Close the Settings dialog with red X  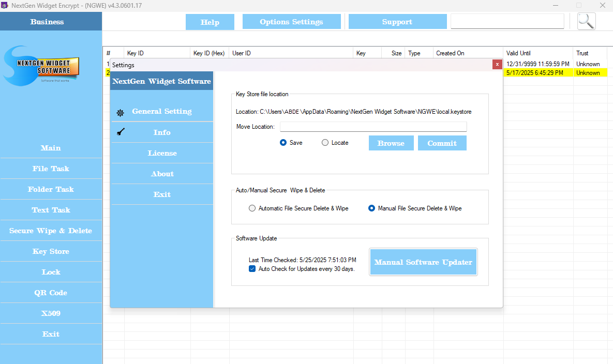[x=497, y=65]
